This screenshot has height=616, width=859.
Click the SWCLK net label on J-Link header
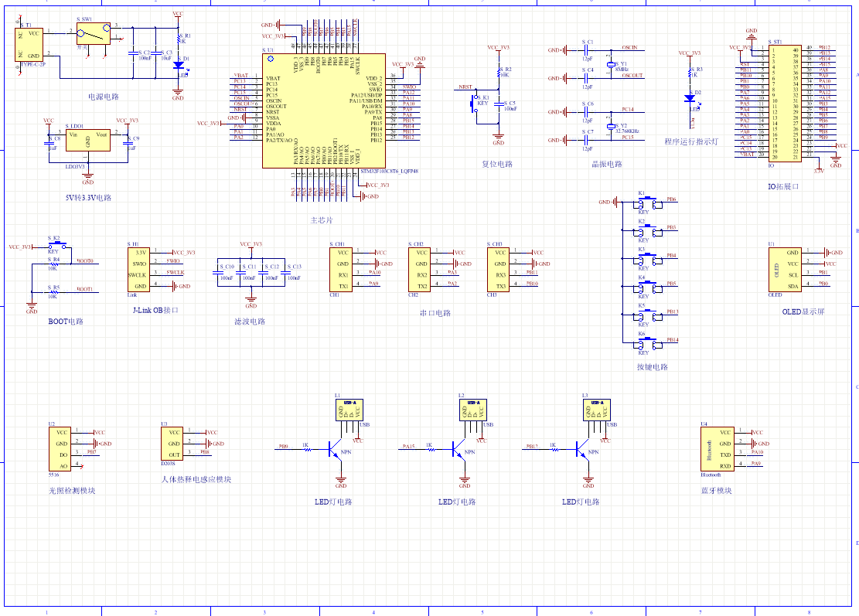tap(176, 272)
